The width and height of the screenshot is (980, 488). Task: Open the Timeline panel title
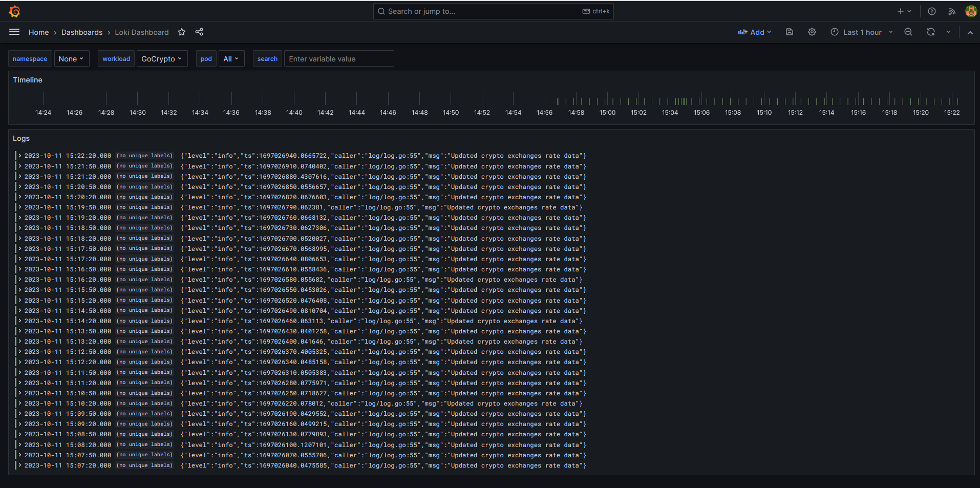pos(28,80)
